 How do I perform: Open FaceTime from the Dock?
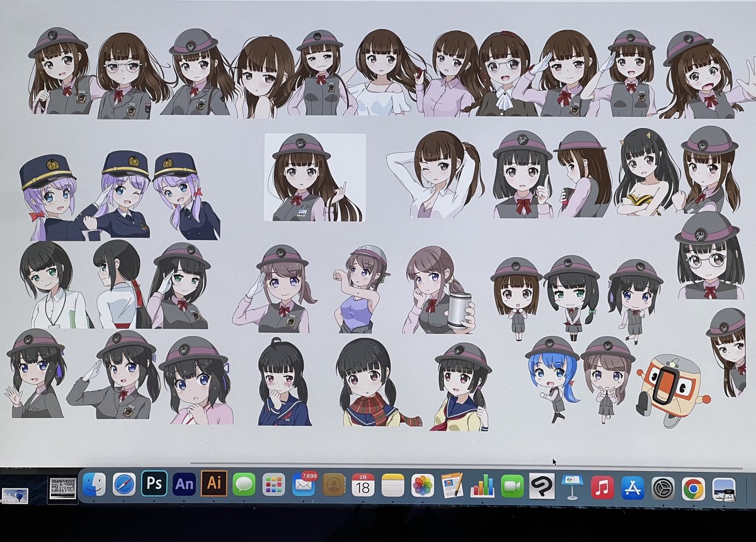point(512,486)
